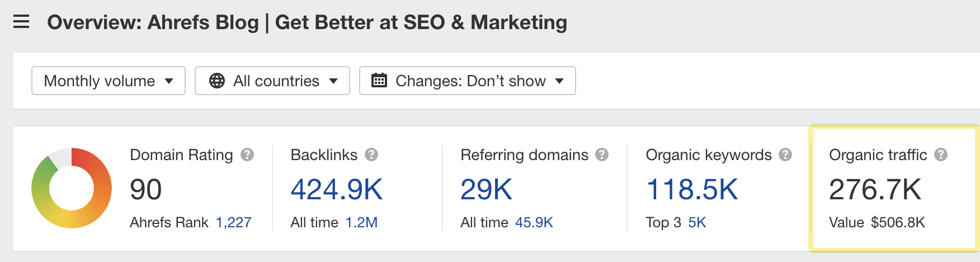
Task: Open all time referring domains 45.9K
Action: (534, 222)
